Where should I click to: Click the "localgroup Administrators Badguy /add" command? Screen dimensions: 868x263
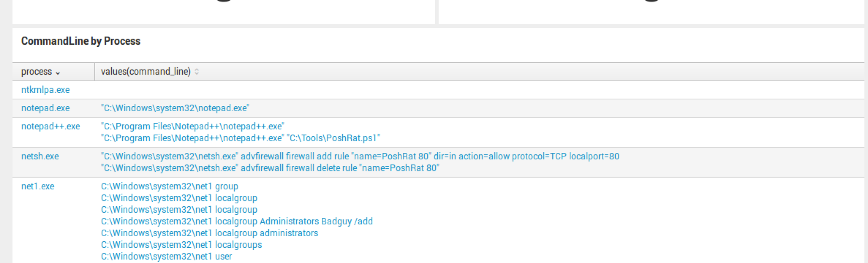(237, 221)
